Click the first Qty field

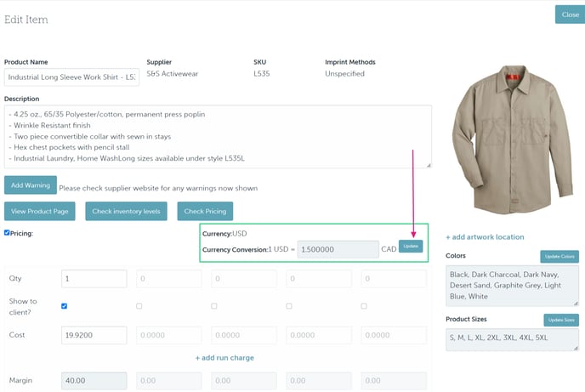pos(94,279)
